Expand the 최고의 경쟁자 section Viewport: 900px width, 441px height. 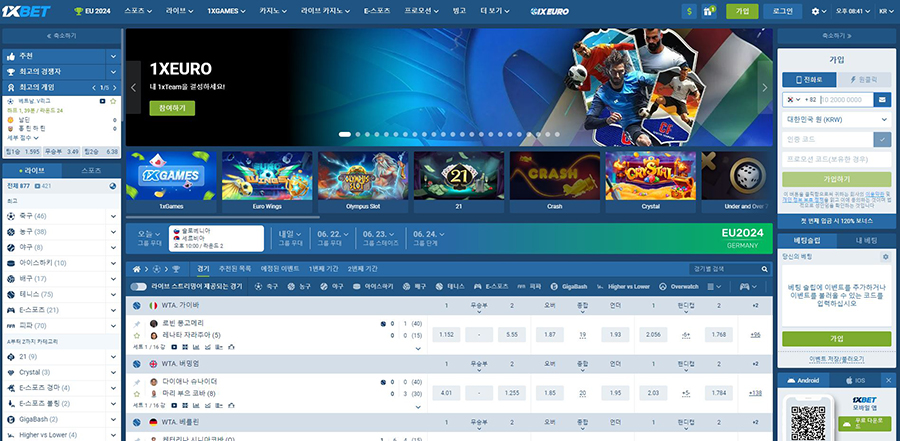113,72
